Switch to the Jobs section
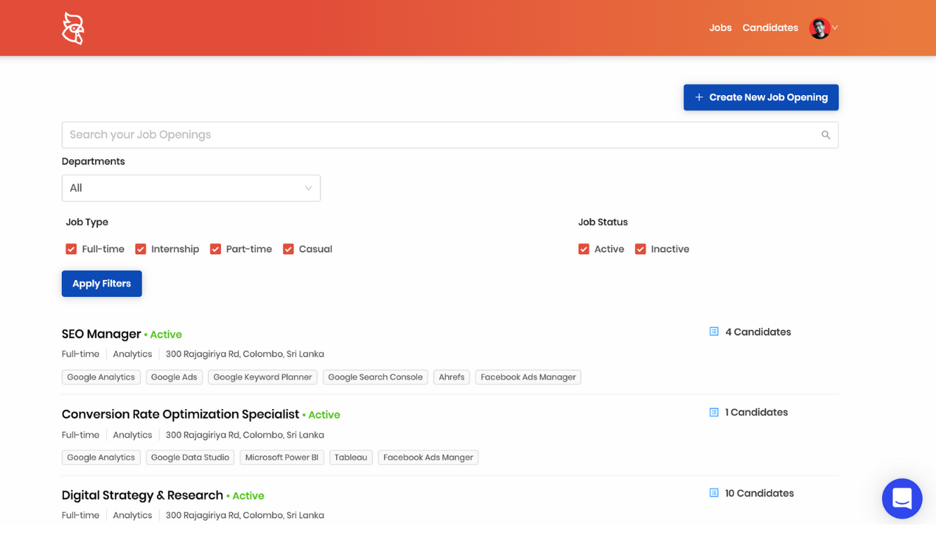Viewport: 936px width, 560px height. pyautogui.click(x=720, y=27)
